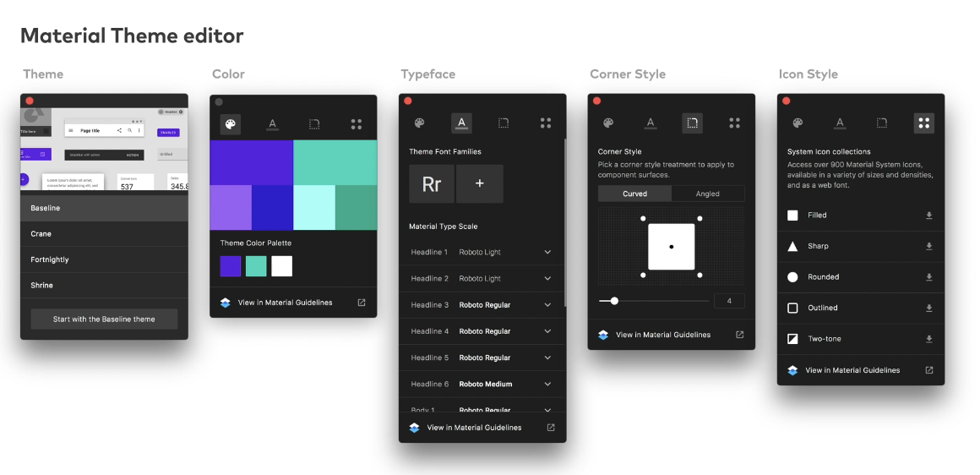Open View in Material Guidelines in Color panel
This screenshot has height=475, width=980.
coord(285,303)
